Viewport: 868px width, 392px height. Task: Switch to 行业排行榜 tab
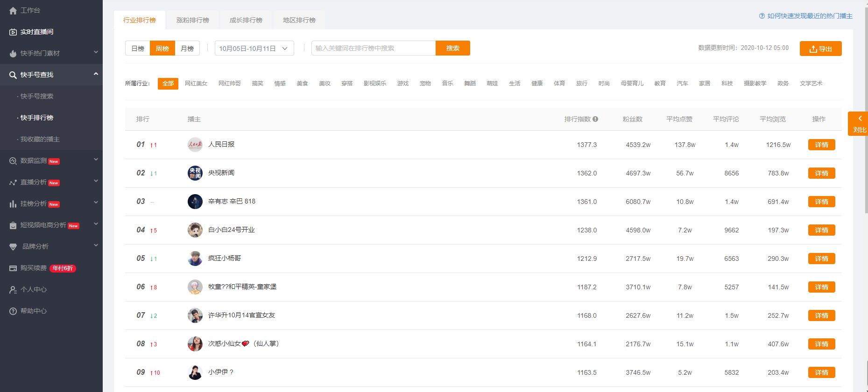pos(140,20)
